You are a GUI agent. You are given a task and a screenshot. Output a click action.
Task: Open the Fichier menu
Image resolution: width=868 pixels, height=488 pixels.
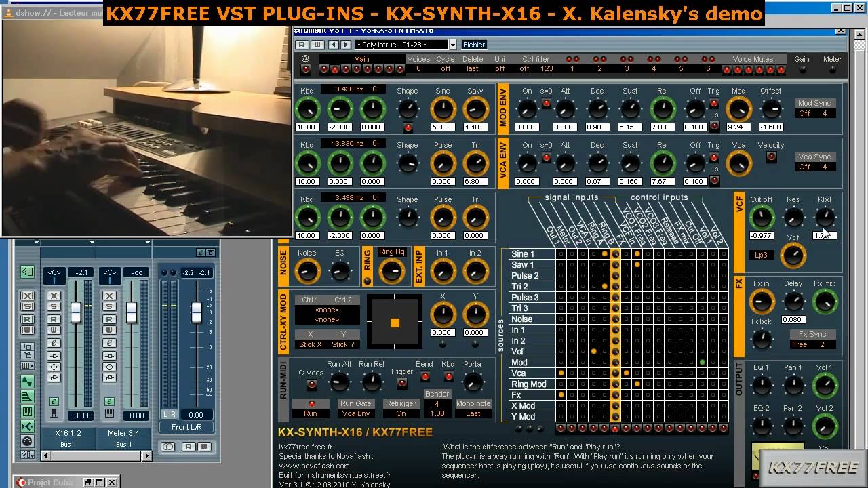pyautogui.click(x=474, y=45)
